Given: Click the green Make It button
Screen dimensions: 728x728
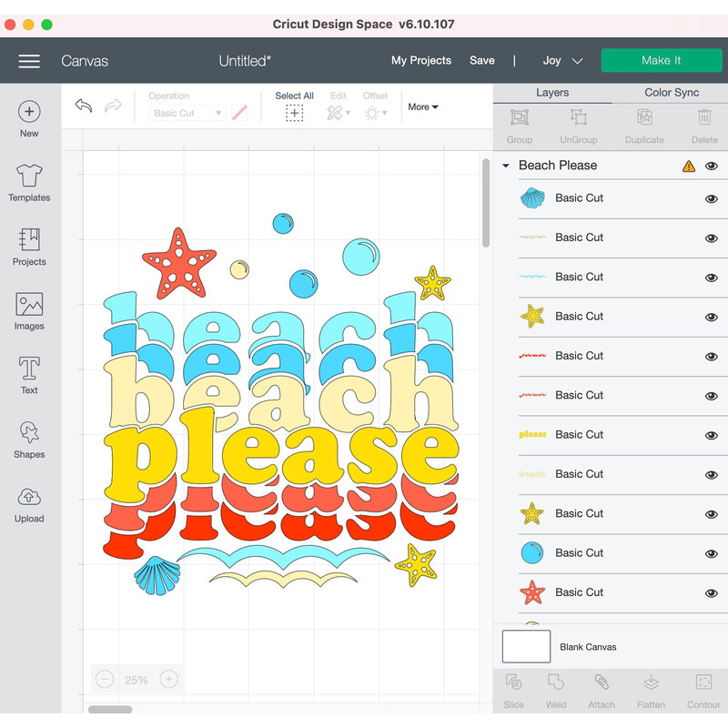Looking at the screenshot, I should click(661, 61).
